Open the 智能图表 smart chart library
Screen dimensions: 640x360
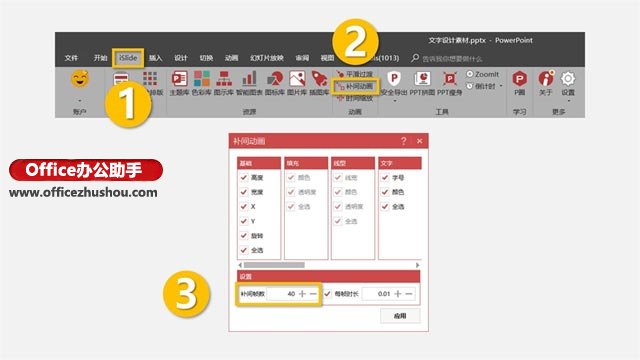[x=249, y=83]
